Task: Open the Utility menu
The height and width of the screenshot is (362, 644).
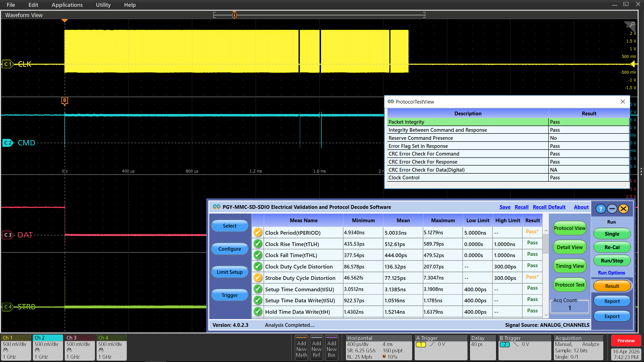Action: click(x=103, y=5)
